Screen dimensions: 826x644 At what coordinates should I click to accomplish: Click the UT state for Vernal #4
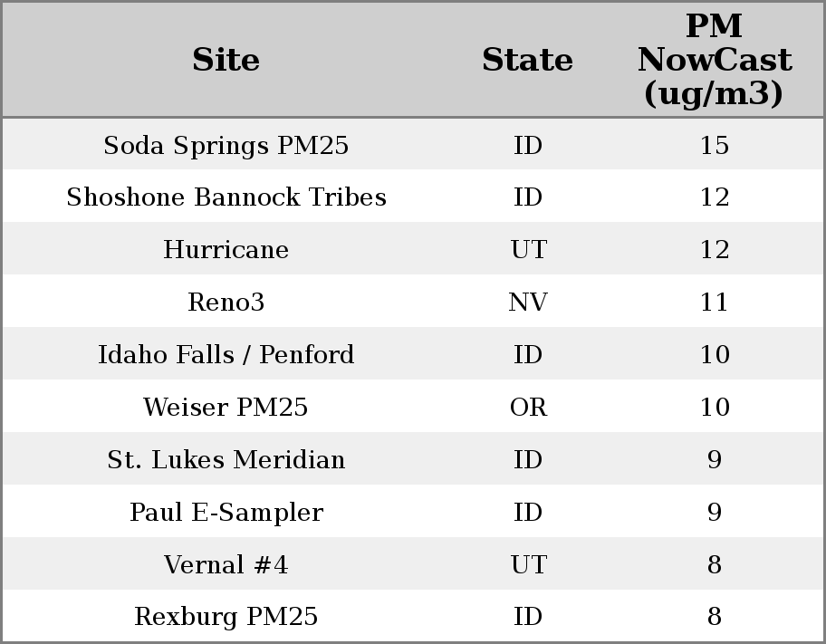(x=527, y=565)
